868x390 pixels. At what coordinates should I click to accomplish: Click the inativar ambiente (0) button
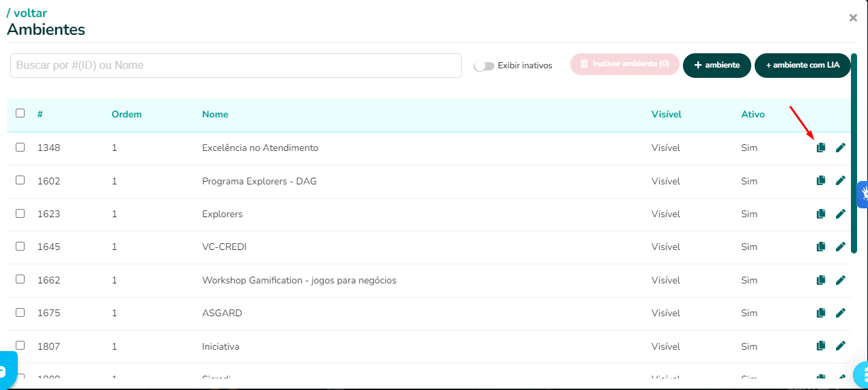625,64
